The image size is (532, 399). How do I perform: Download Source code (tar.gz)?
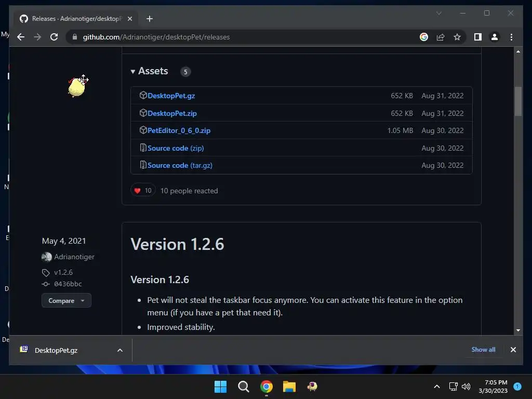tap(180, 165)
